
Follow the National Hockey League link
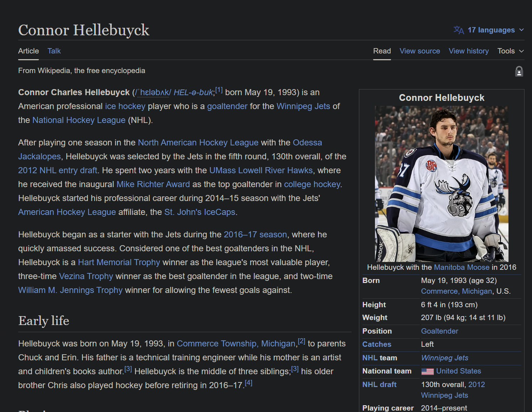(79, 120)
